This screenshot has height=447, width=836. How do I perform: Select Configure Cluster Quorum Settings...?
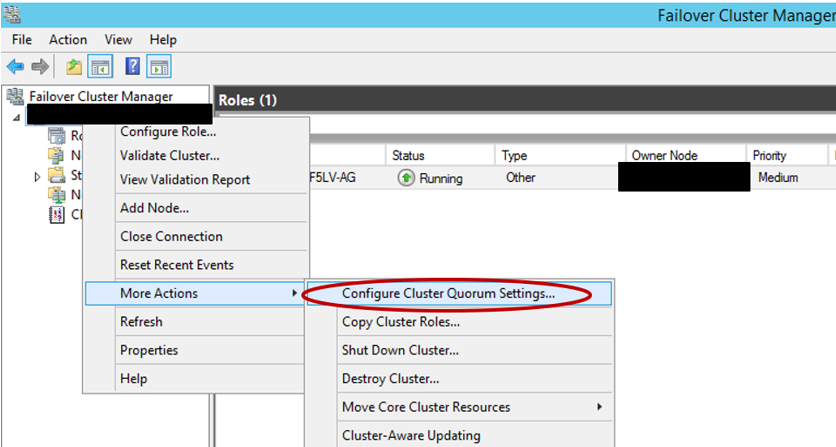460,293
